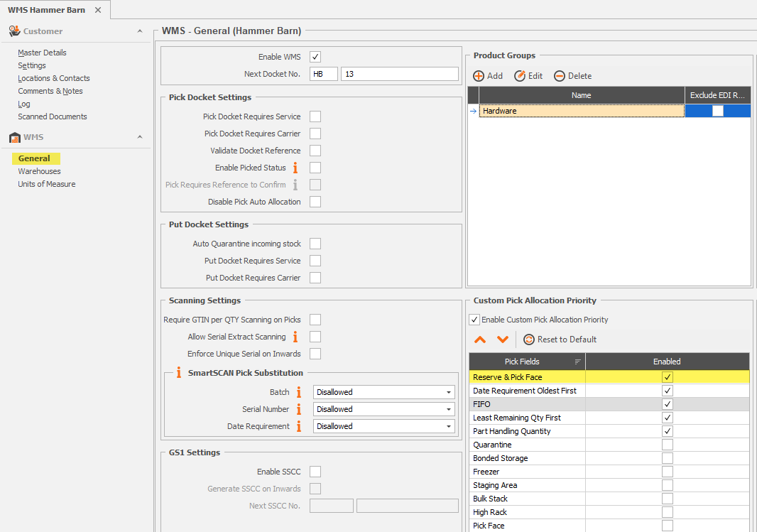Image resolution: width=757 pixels, height=532 pixels.
Task: Toggle the Enable WMS checkbox
Action: [315, 57]
